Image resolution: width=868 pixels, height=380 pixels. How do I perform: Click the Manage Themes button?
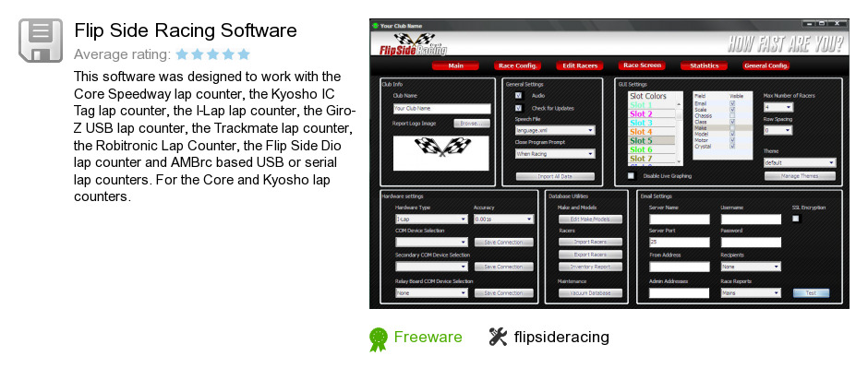coord(800,176)
